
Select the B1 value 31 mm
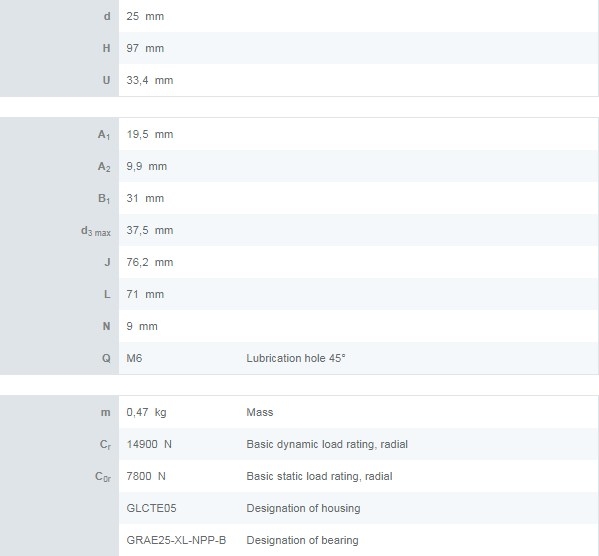pos(145,199)
